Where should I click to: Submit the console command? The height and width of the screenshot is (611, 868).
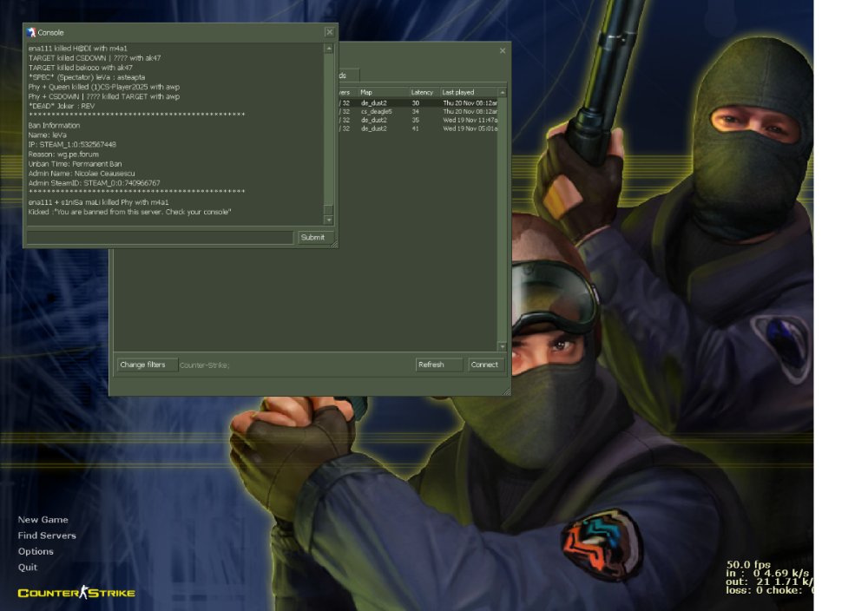(316, 238)
